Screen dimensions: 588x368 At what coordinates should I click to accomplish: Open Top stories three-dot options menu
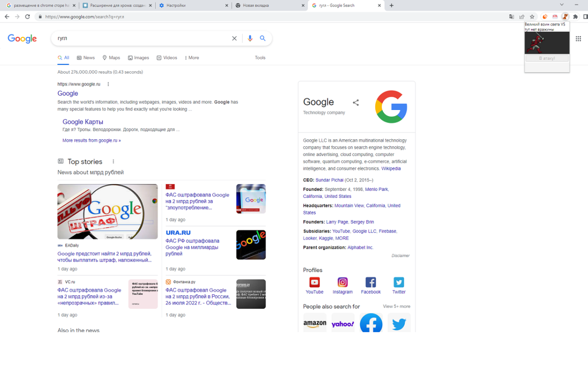click(113, 161)
